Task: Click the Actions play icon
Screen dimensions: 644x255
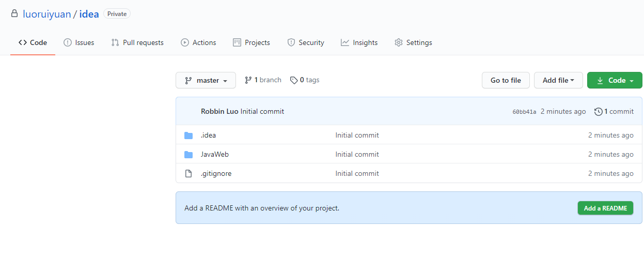Action: (x=185, y=42)
